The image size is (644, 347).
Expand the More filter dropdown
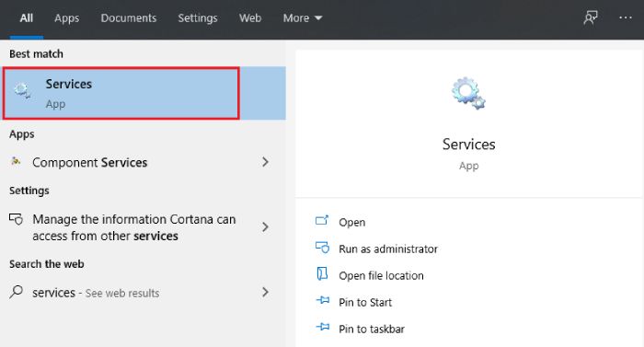(x=303, y=18)
